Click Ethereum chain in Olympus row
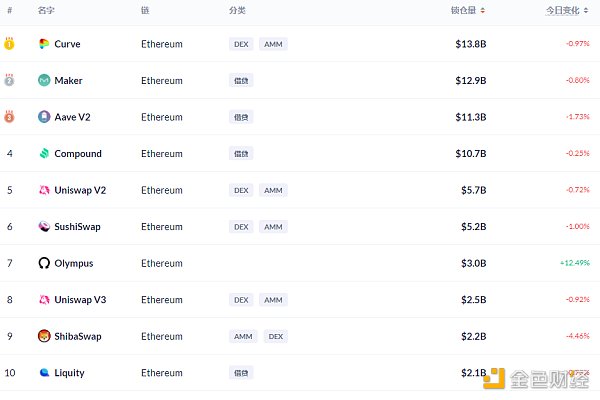Image resolution: width=600 pixels, height=400 pixels. [162, 263]
